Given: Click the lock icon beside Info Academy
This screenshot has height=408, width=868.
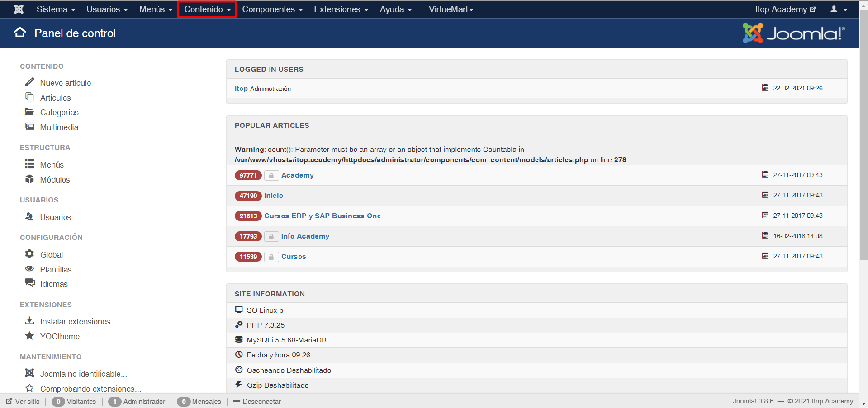Looking at the screenshot, I should pyautogui.click(x=271, y=236).
